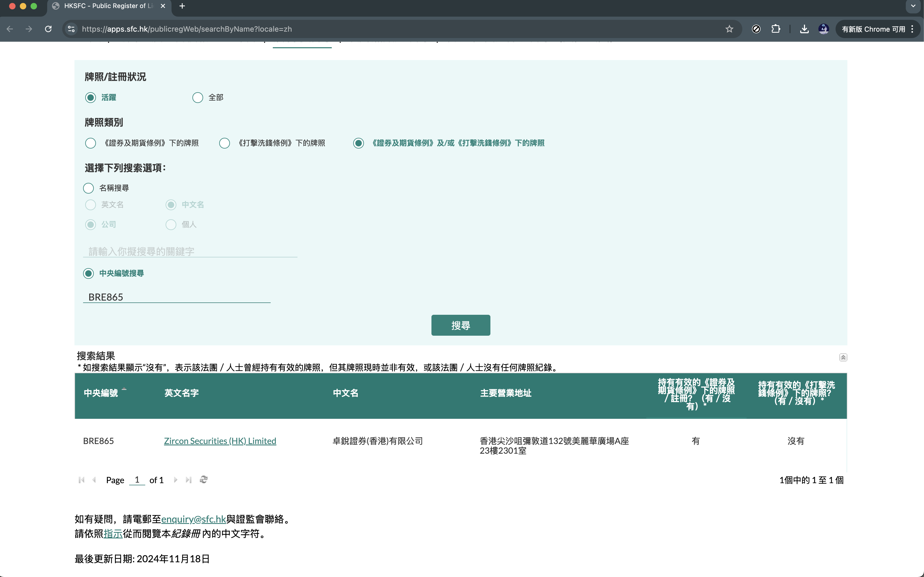Choose 中央編號搜尋 search option
Screen dimensions: 924x577
88,273
